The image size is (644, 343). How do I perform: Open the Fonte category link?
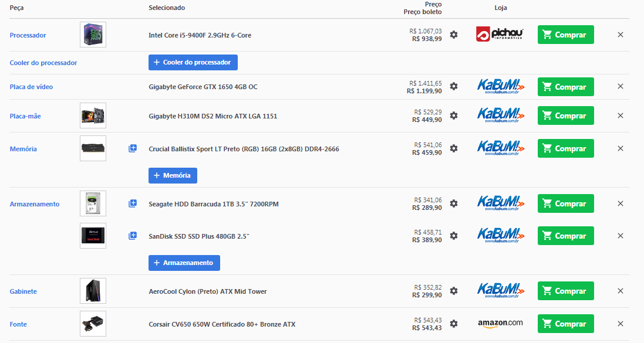(x=18, y=324)
